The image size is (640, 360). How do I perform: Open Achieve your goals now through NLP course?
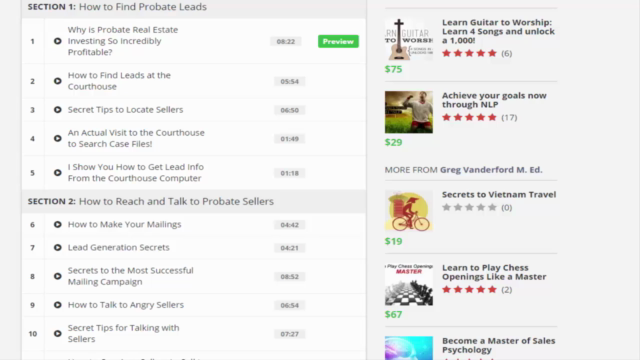point(494,100)
